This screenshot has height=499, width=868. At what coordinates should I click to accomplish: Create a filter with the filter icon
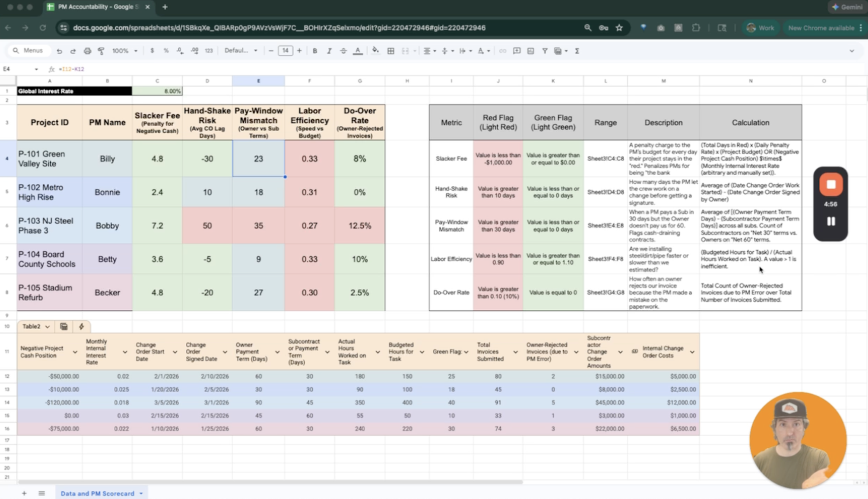point(545,51)
